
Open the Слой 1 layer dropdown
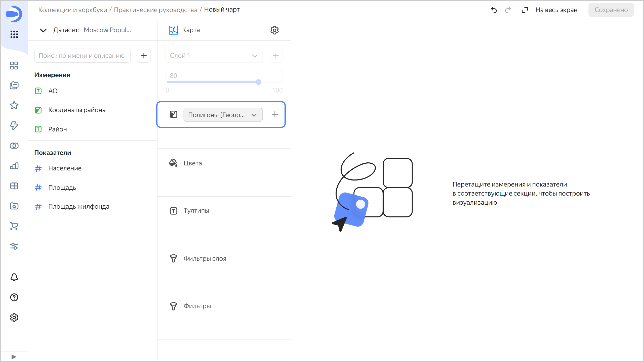tap(214, 56)
